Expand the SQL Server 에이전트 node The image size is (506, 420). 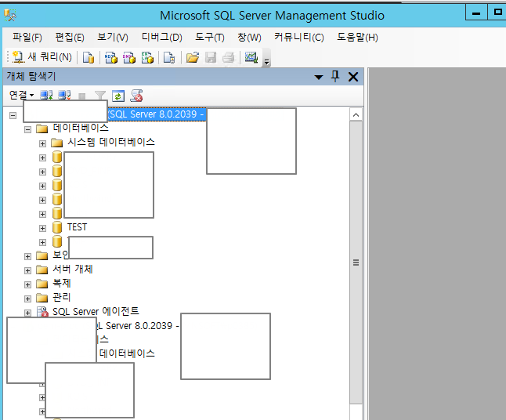tap(27, 313)
